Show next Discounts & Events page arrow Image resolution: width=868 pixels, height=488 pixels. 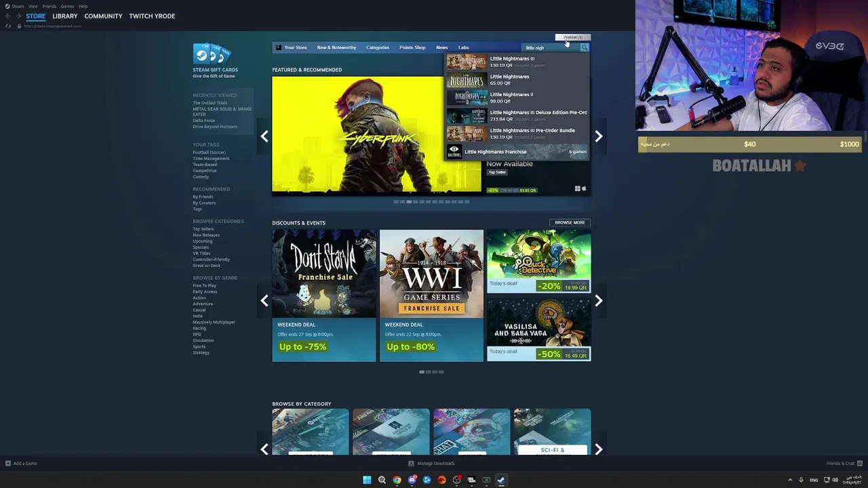click(x=599, y=301)
